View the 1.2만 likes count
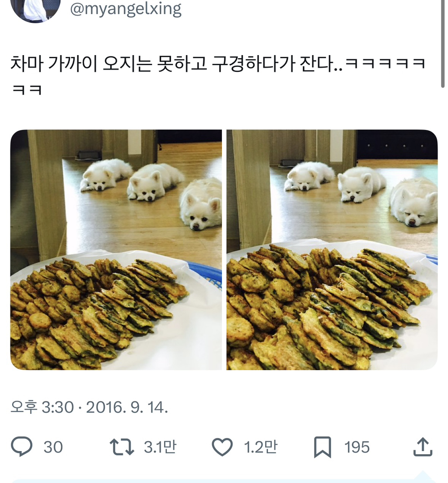The image size is (448, 483). [260, 447]
